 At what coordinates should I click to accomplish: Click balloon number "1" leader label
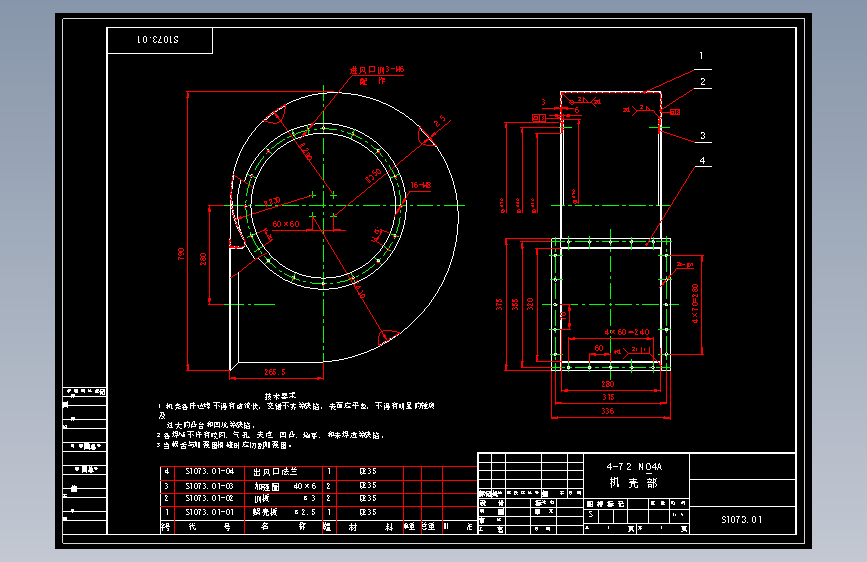tap(701, 56)
